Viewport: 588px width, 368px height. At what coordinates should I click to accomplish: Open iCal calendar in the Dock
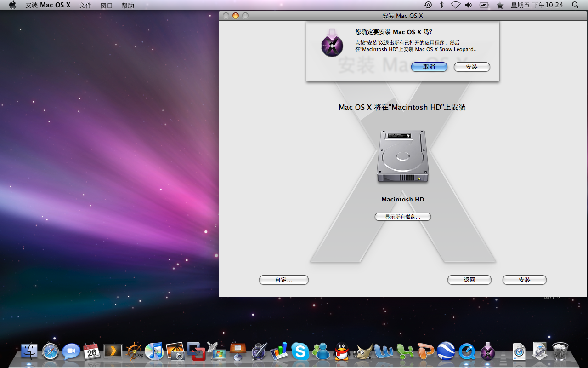(x=92, y=351)
